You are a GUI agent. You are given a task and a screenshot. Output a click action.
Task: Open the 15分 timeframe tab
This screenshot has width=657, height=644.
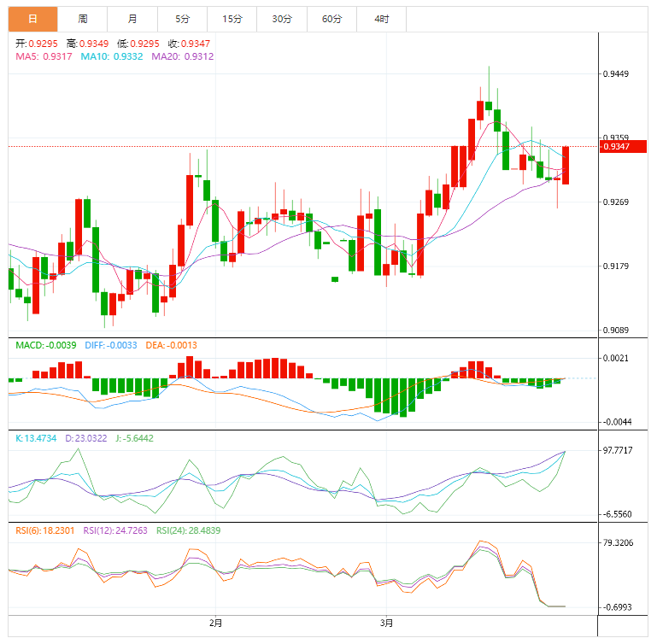click(232, 19)
